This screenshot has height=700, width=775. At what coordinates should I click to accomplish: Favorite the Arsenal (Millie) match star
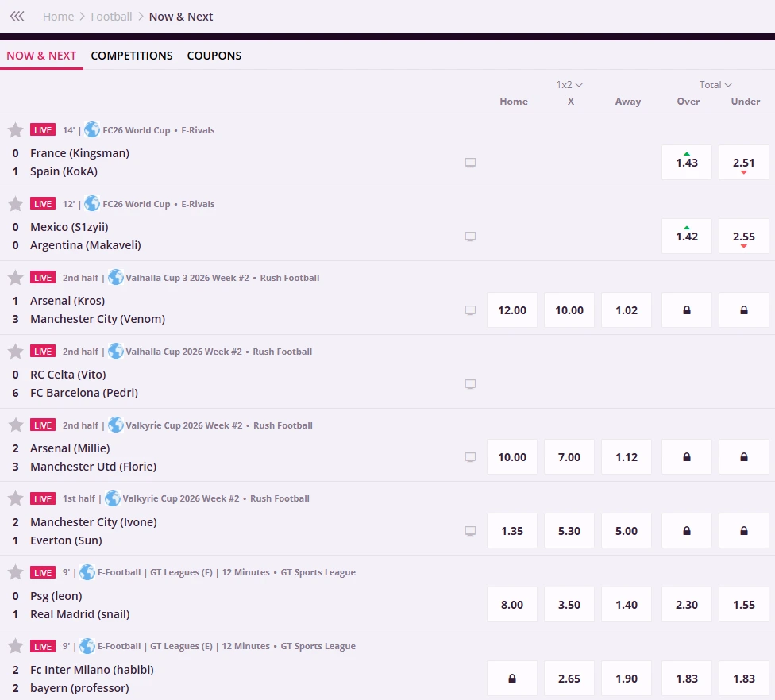pos(15,425)
